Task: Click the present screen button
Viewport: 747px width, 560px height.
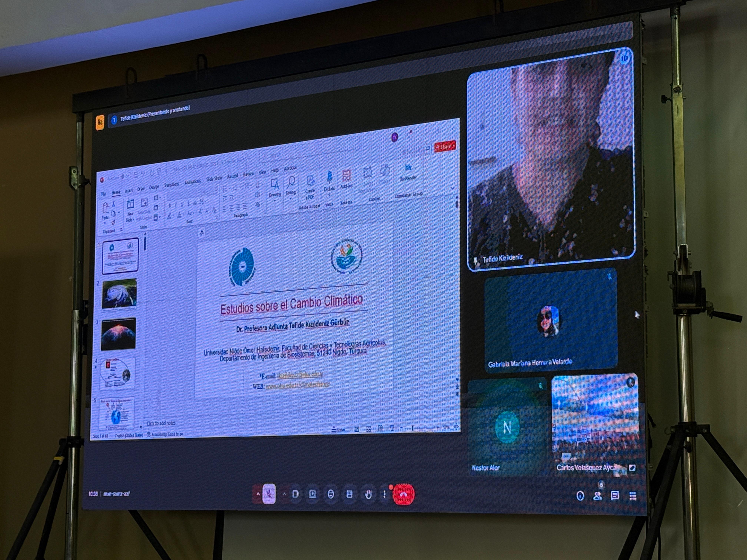Action: [313, 494]
